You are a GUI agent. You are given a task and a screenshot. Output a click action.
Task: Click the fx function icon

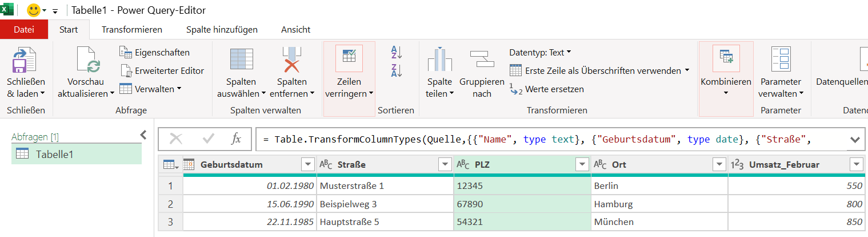236,139
